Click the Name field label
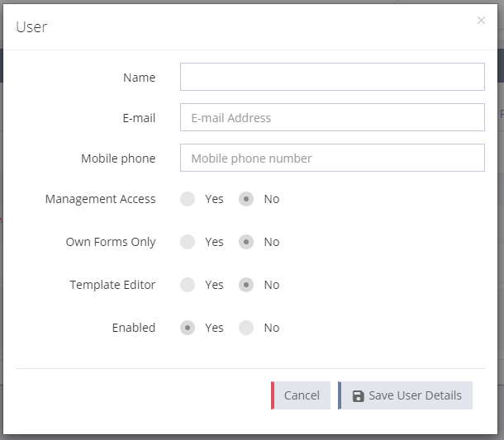 point(139,78)
